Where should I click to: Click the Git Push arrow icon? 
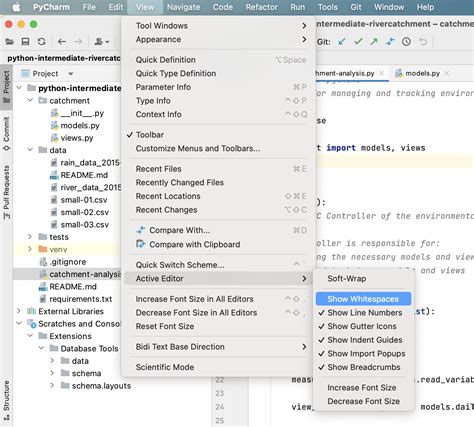(374, 42)
